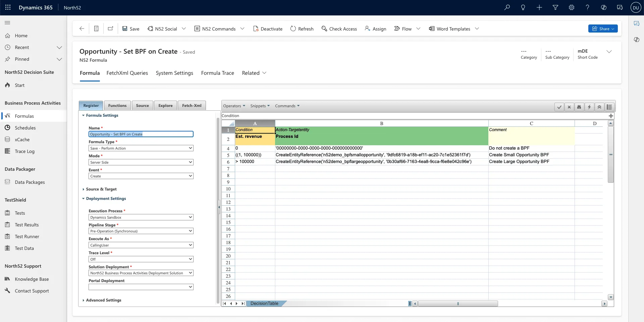The width and height of the screenshot is (644, 322).
Task: Click the Deactivate button
Action: (x=268, y=29)
